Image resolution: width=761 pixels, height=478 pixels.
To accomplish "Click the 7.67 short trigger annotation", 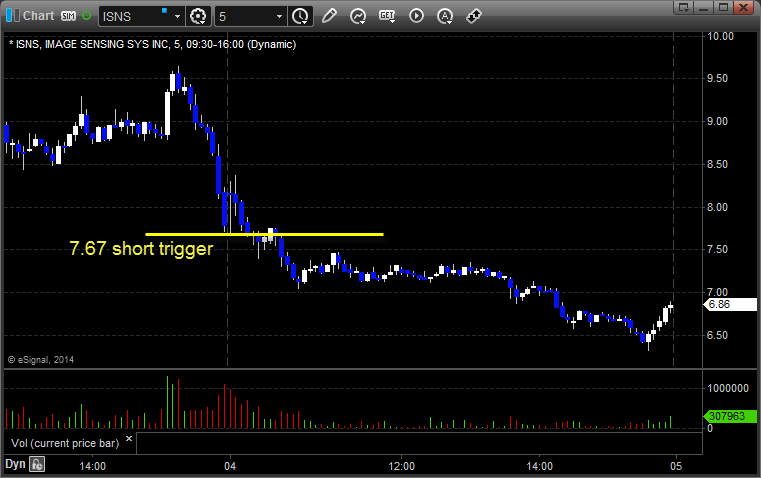I will (141, 248).
